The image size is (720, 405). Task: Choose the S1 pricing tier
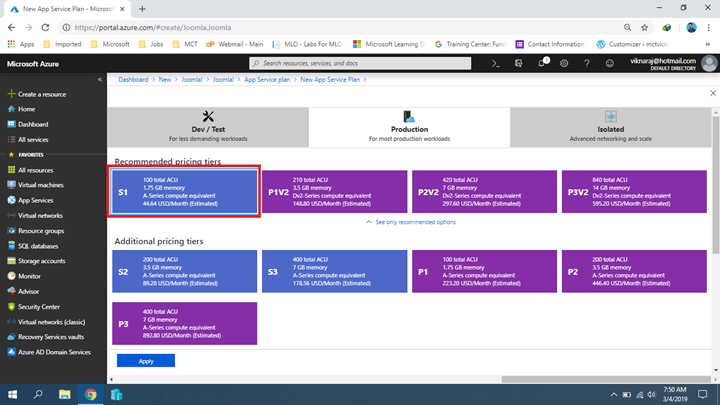point(185,191)
